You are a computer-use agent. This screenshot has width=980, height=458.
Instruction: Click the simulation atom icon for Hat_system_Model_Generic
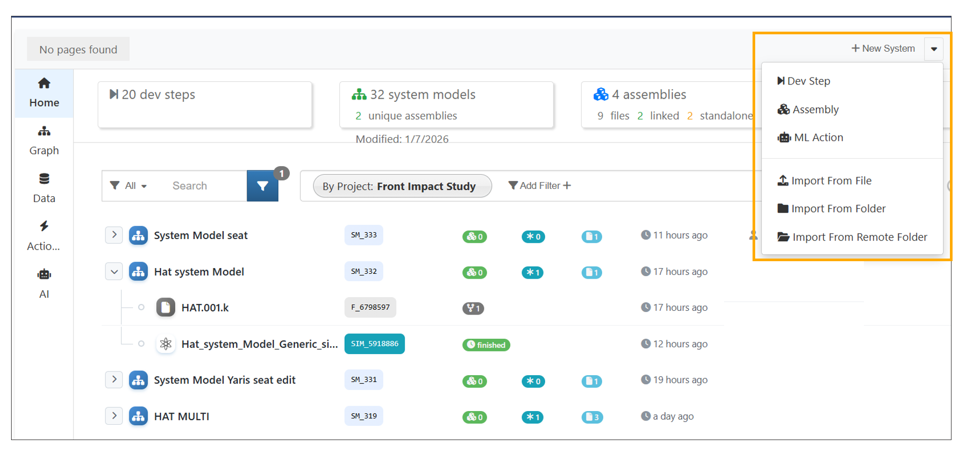pos(166,344)
